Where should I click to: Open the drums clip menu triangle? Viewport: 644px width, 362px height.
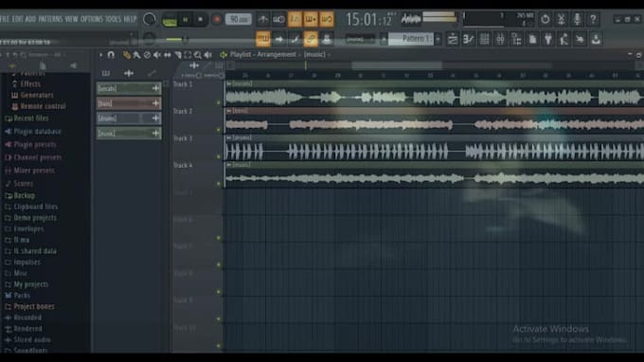pos(229,137)
